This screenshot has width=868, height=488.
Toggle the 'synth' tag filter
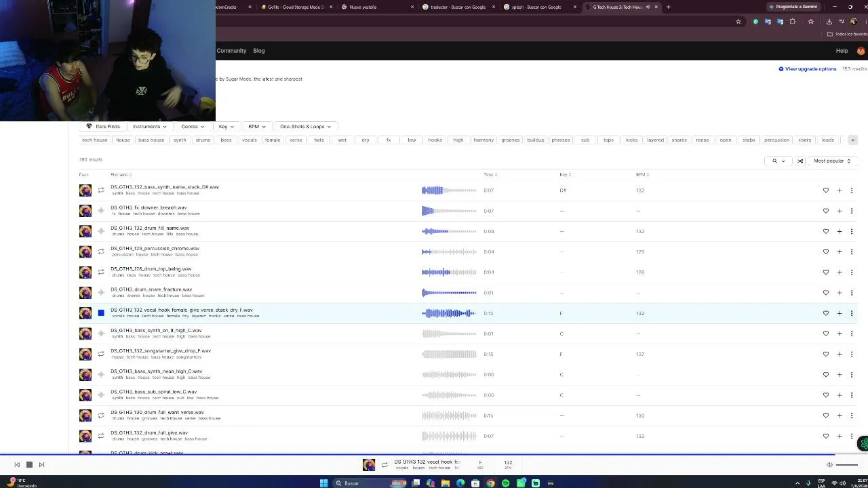(180, 140)
